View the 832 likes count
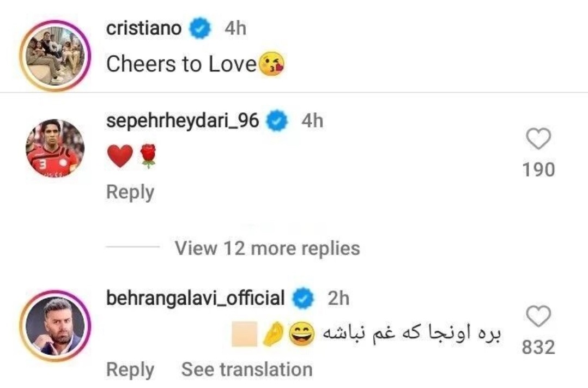This screenshot has width=588, height=388. (538, 347)
